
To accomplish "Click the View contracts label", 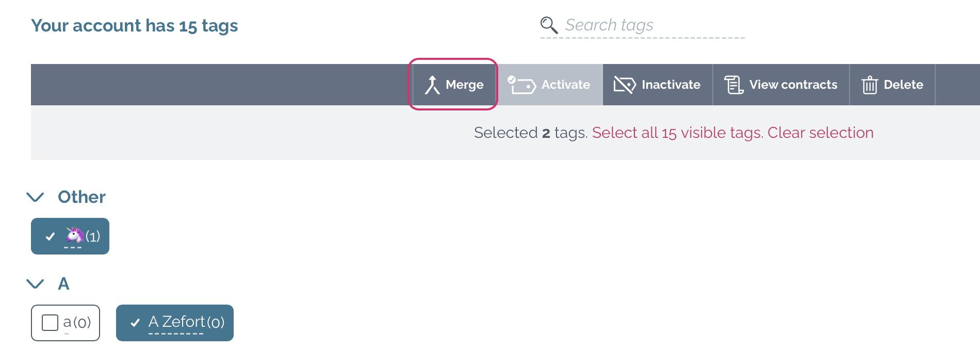I will coord(793,85).
